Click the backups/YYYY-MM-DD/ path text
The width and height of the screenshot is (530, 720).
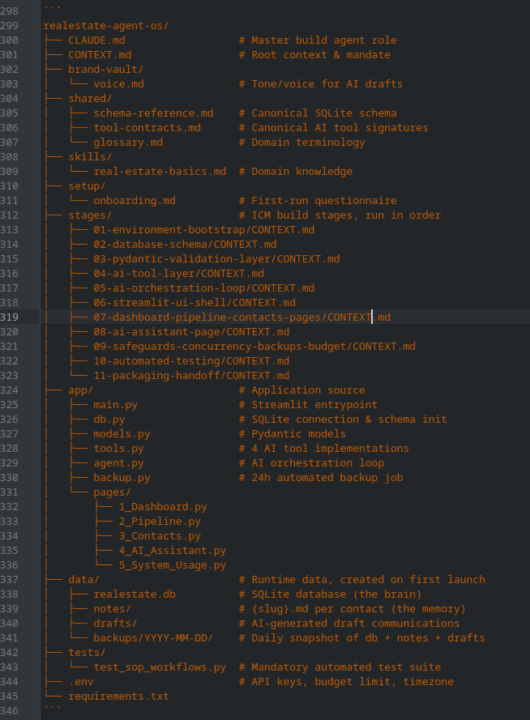click(x=153, y=638)
